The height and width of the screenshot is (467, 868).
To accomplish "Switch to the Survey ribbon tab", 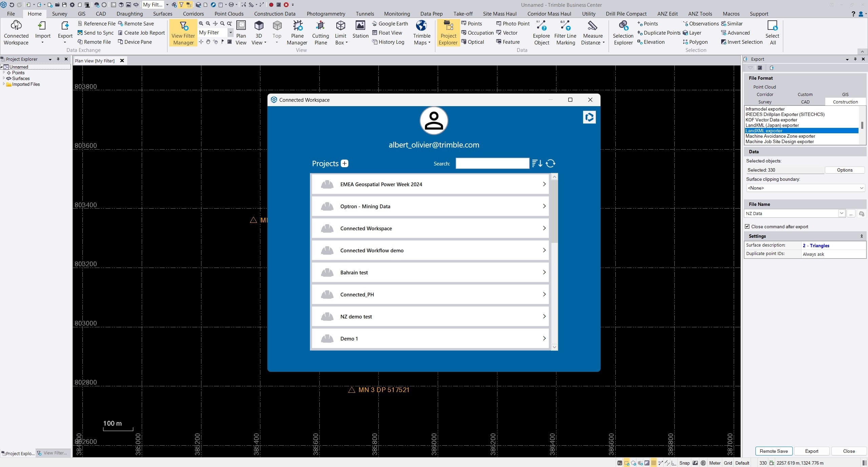I will coord(59,14).
